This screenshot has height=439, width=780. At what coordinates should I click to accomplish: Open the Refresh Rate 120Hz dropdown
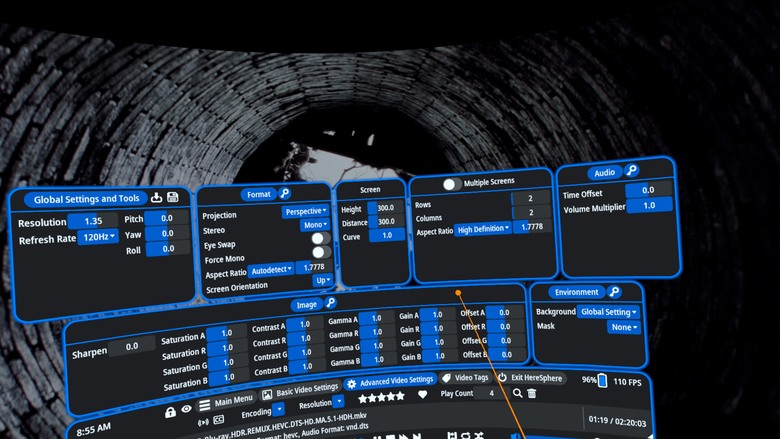[98, 237]
